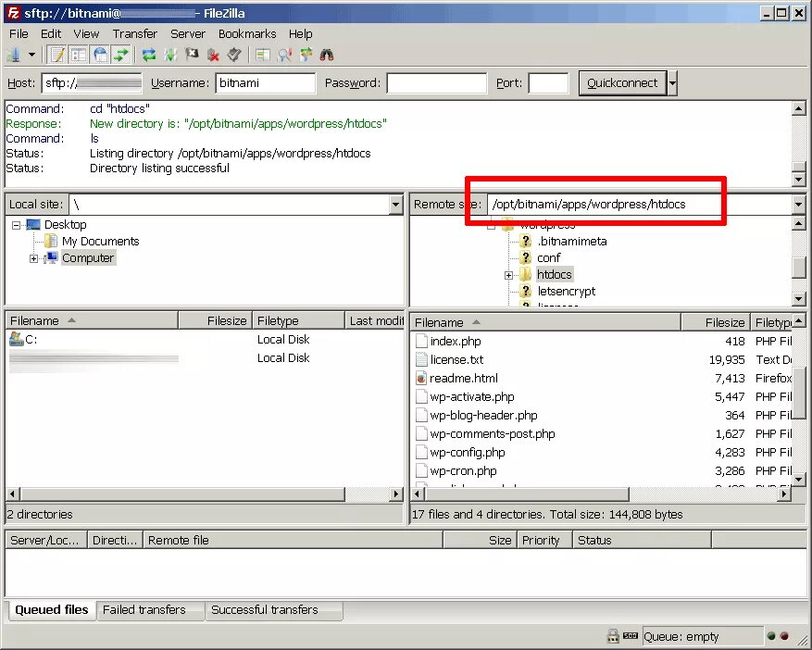Click the Remote site path field
812x650 pixels.
pos(639,204)
